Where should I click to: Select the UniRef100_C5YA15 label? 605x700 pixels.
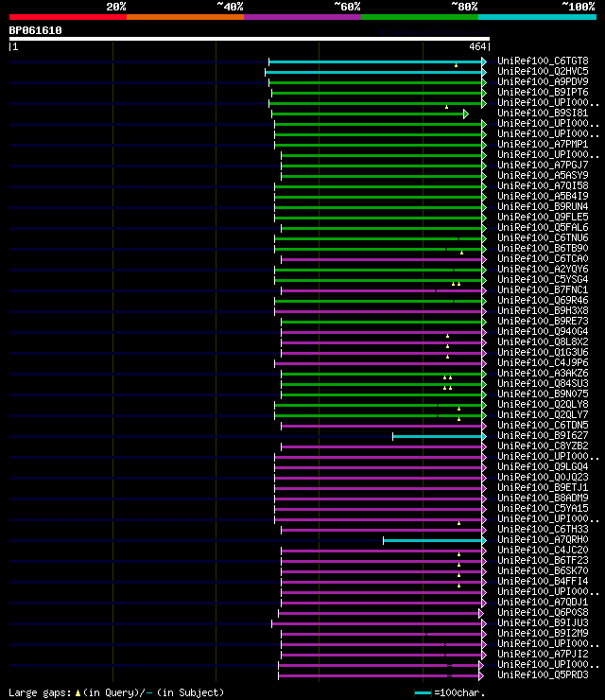coord(543,509)
